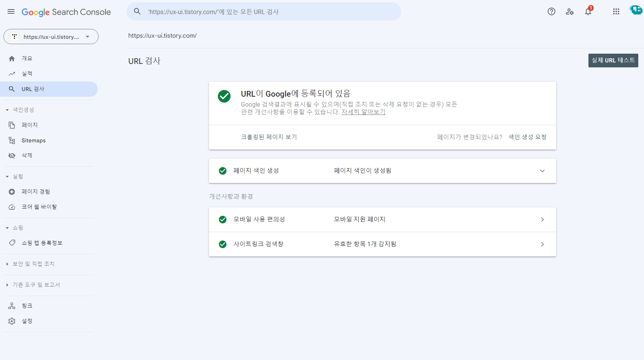Click the large green check in URL status card
Viewport: 644px width, 360px height.
pyautogui.click(x=224, y=96)
